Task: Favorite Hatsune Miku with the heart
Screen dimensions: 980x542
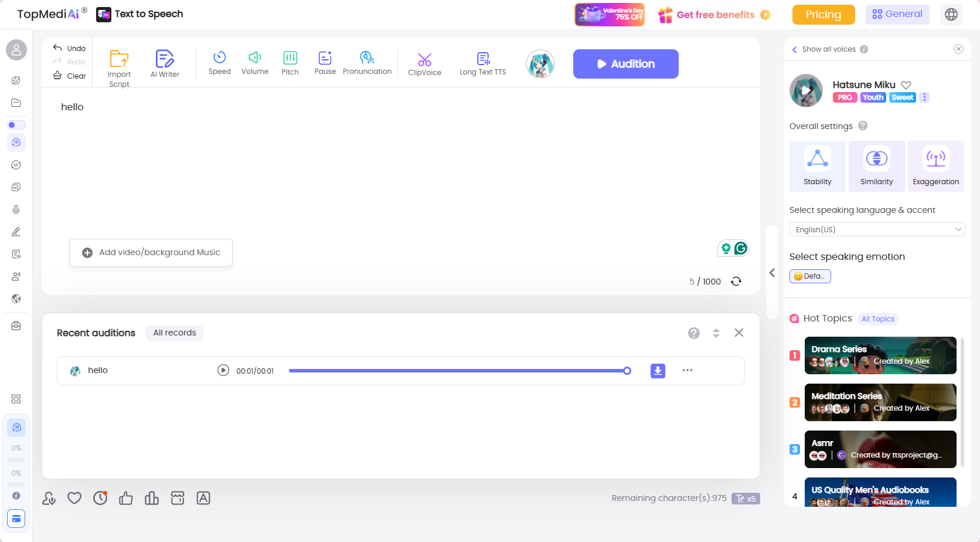Action: (x=906, y=85)
